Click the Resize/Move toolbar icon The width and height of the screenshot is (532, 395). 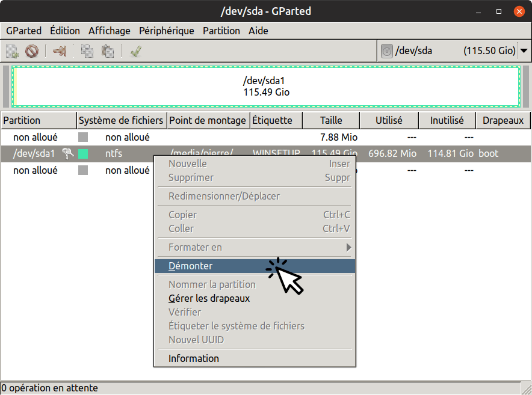point(60,51)
